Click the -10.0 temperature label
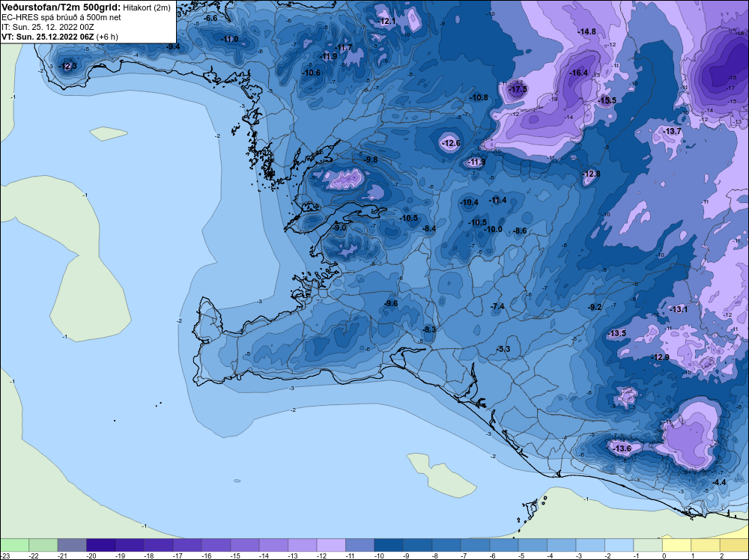Viewport: 749px width, 560px height. (494, 229)
